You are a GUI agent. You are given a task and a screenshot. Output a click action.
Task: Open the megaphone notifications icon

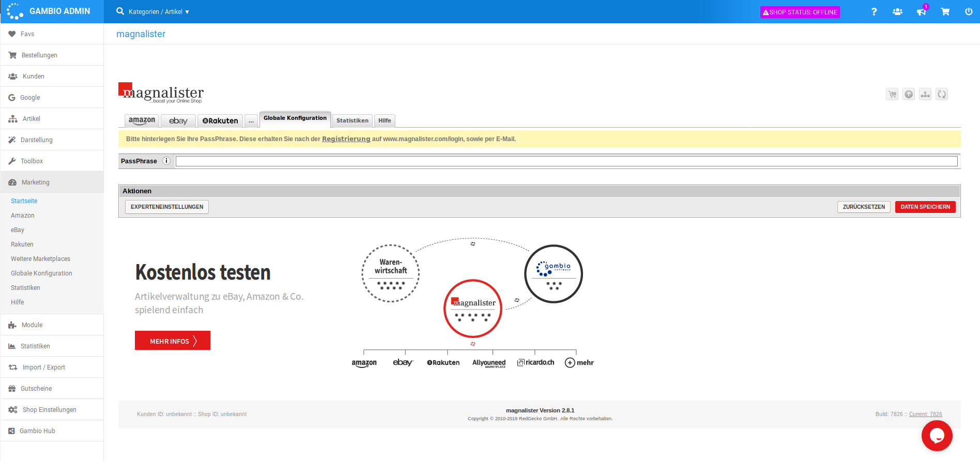921,11
